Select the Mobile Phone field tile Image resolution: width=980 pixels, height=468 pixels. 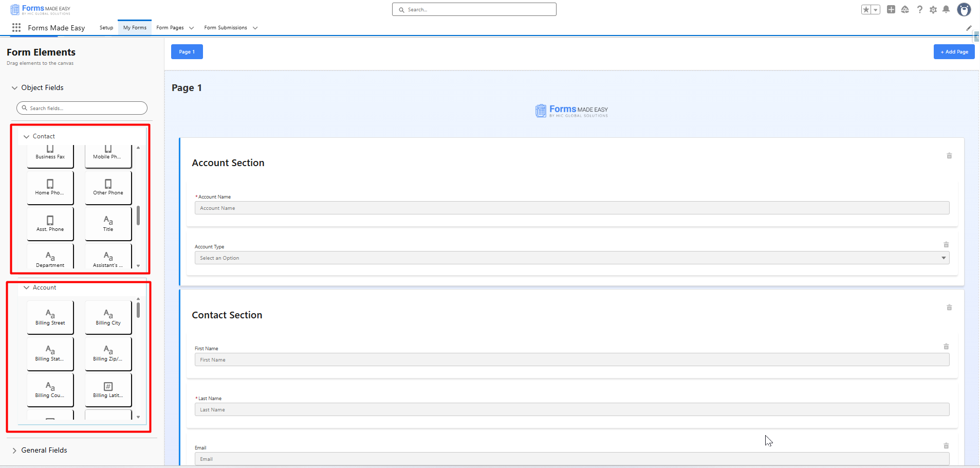point(108,156)
